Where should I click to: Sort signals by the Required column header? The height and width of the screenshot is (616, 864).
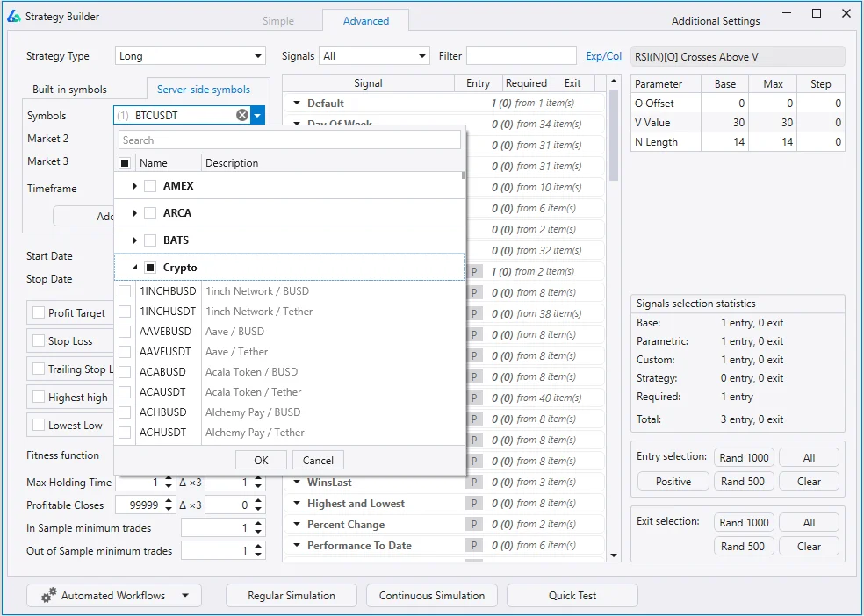click(x=526, y=83)
